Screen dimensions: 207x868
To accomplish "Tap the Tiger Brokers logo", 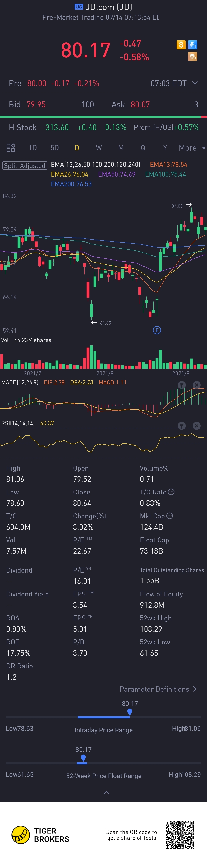I will coord(40,835).
